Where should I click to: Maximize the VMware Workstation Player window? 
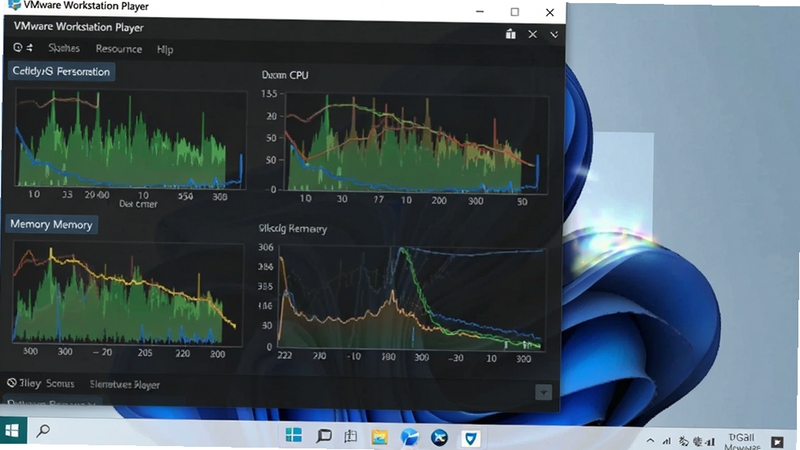pos(515,11)
